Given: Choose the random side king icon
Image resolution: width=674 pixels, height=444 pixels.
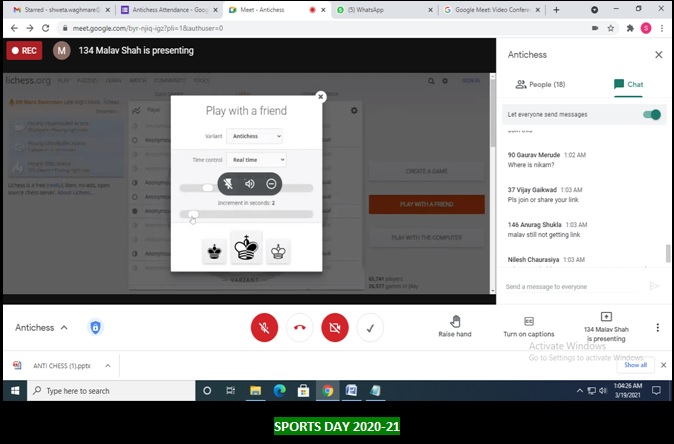Looking at the screenshot, I should [246, 248].
